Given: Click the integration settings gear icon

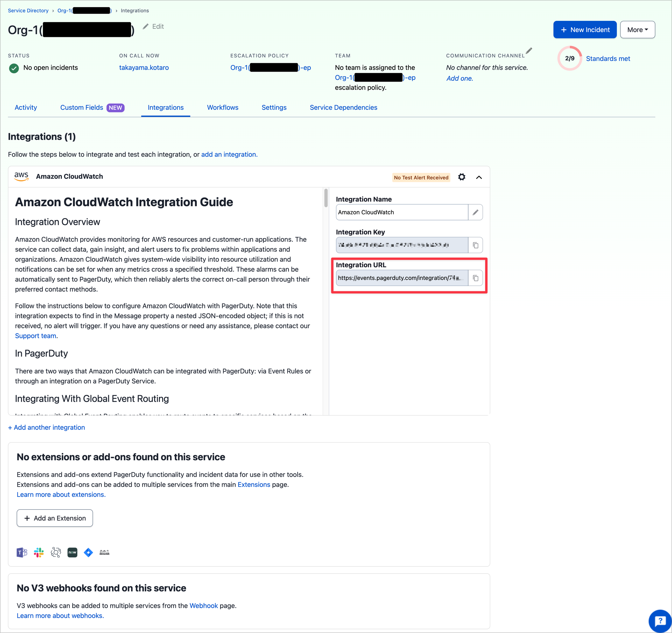Looking at the screenshot, I should [461, 177].
